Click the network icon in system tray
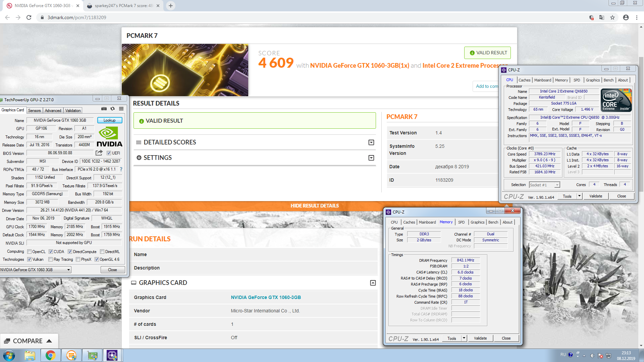The width and height of the screenshot is (644, 362). click(x=608, y=355)
